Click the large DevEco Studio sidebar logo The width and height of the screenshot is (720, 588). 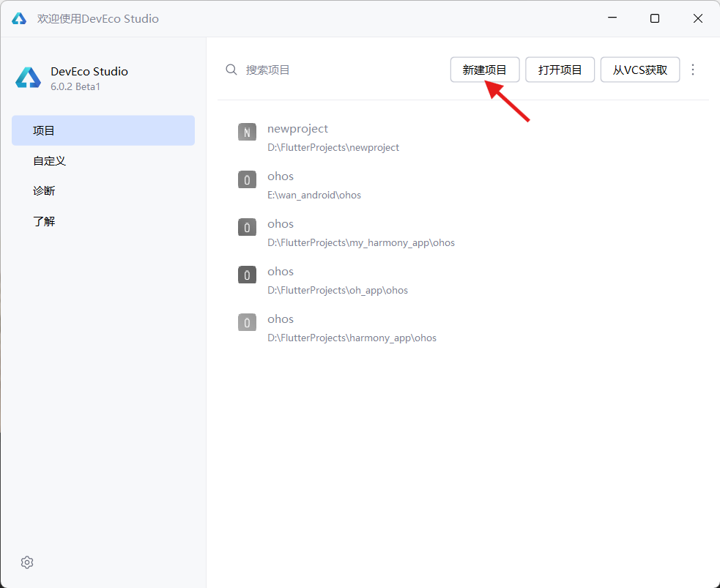(x=28, y=78)
